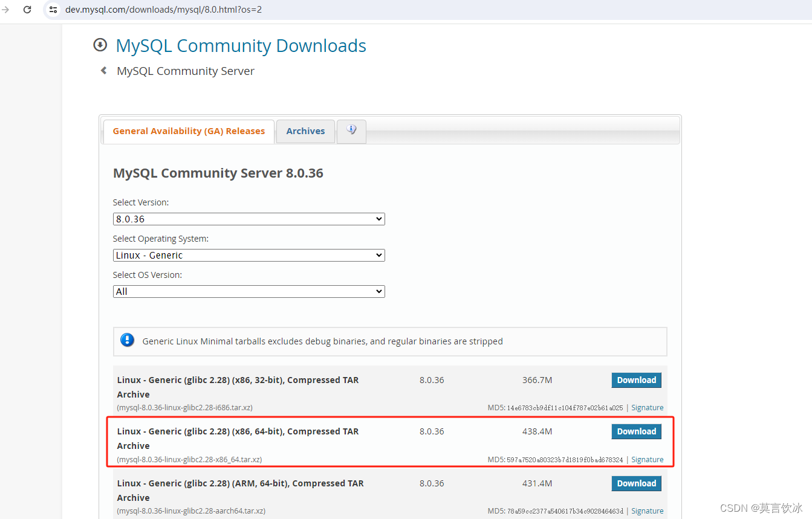812x519 pixels.
Task: Open Signature link for aarch64 tarball
Action: [x=648, y=511]
